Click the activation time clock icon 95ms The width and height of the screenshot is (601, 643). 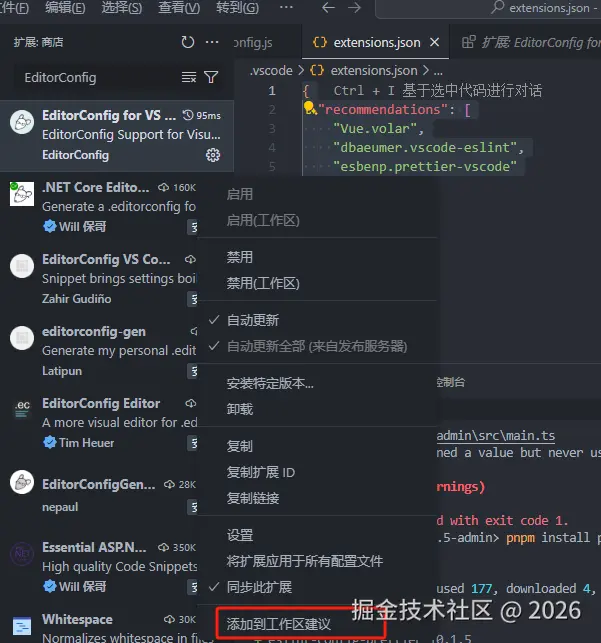point(188,115)
